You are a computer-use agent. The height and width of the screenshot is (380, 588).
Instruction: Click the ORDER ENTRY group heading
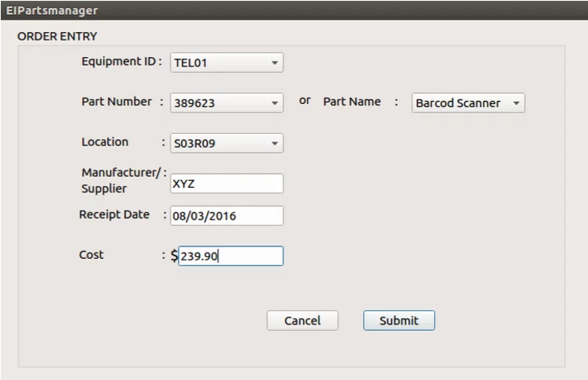(57, 37)
